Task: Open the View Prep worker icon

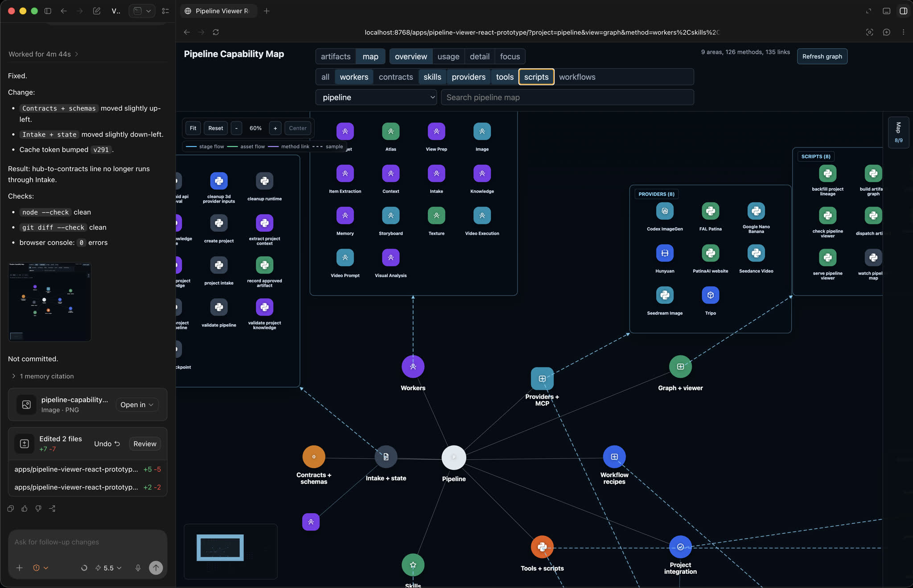Action: tap(436, 131)
